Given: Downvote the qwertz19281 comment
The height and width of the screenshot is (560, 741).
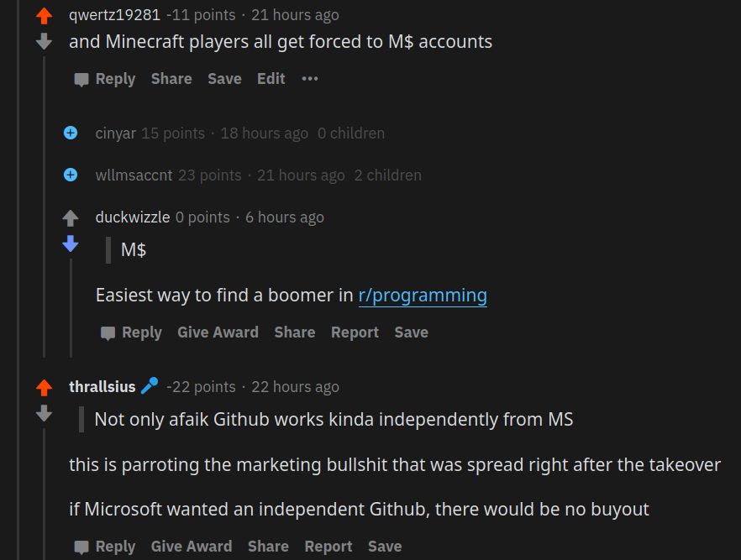Looking at the screenshot, I should coord(42,40).
